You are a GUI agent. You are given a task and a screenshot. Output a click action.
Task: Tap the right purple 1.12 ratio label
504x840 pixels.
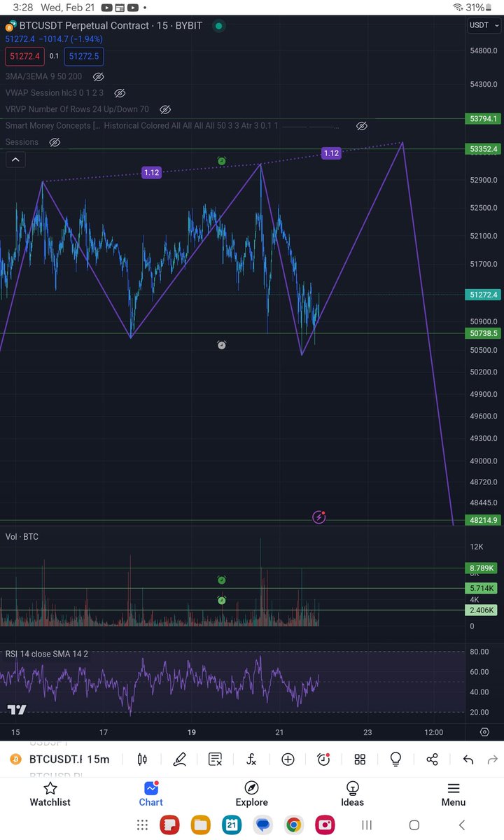click(x=331, y=153)
